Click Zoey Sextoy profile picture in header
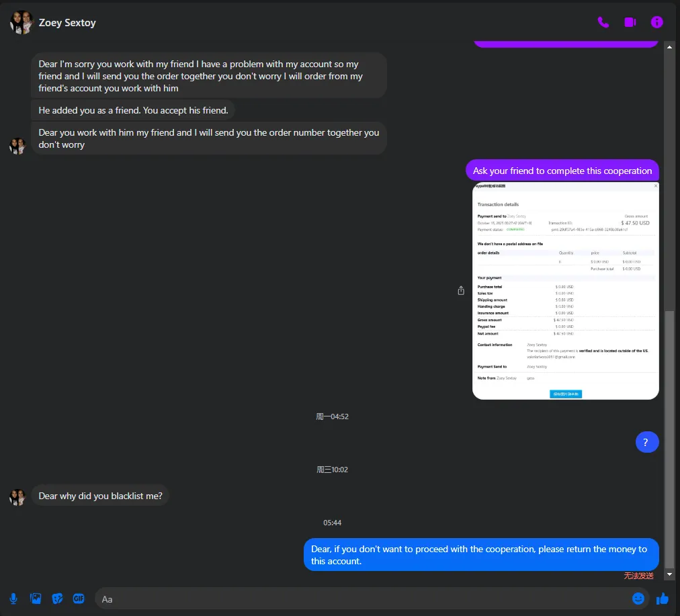 pos(22,23)
